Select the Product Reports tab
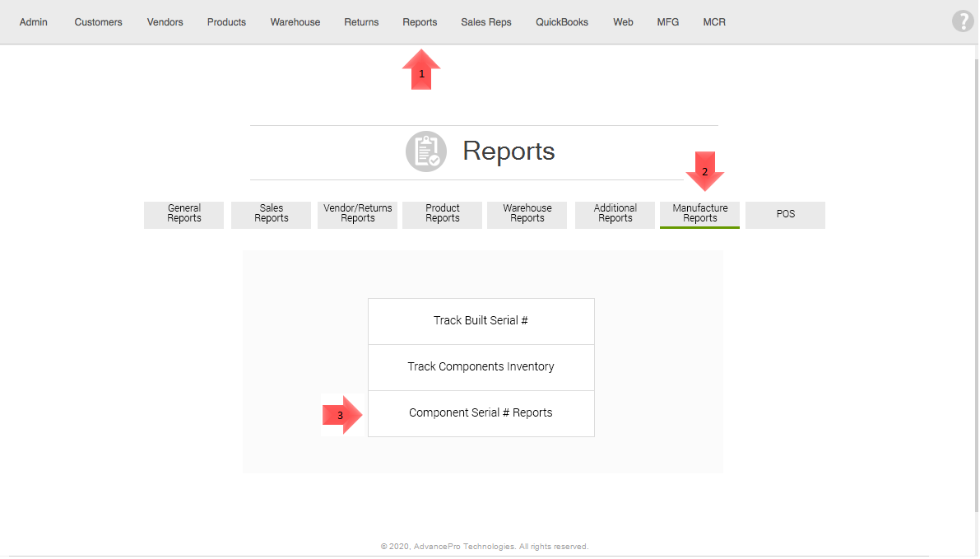The width and height of the screenshot is (980, 559). (x=443, y=214)
